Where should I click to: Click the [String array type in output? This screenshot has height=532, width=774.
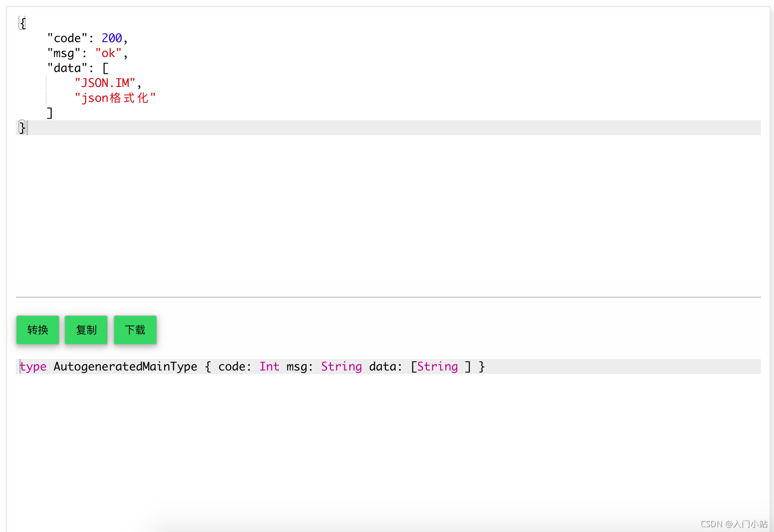(434, 367)
